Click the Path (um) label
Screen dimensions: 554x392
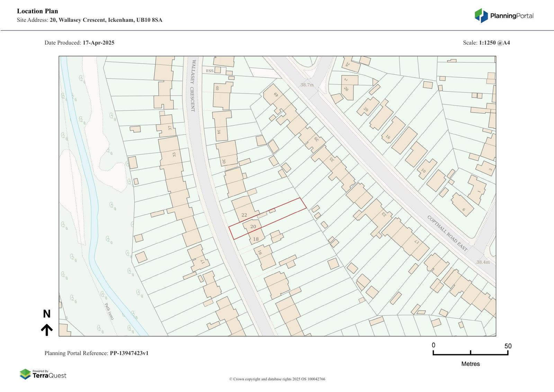coord(109,311)
